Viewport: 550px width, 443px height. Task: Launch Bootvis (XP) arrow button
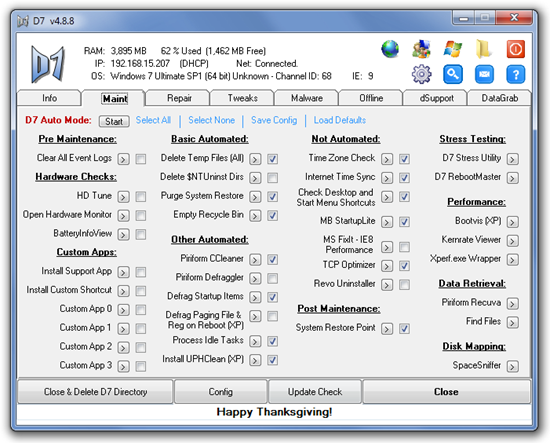512,222
